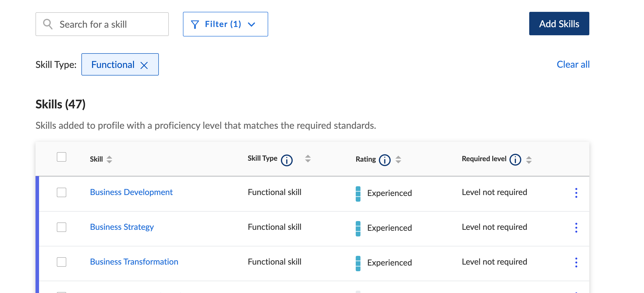Tick the Business Transformation row checkbox
The image size is (644, 293).
click(x=62, y=262)
